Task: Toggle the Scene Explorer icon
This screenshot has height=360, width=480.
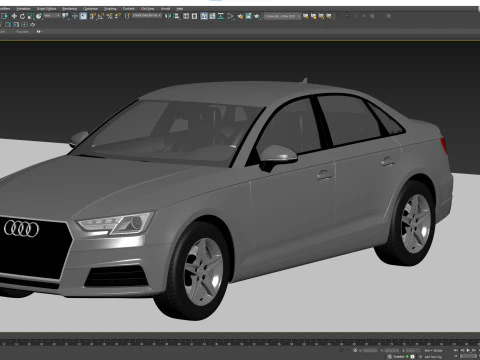Action: click(x=186, y=16)
